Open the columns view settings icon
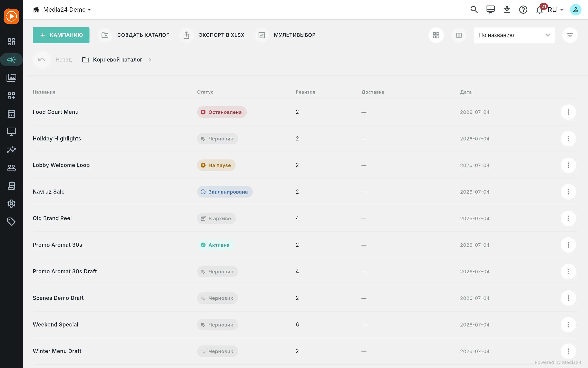The image size is (588, 368). coord(459,35)
